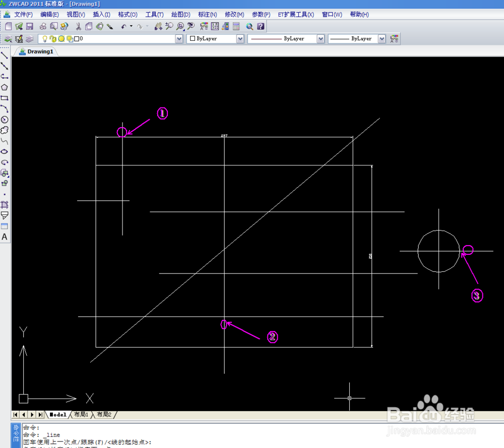Image resolution: width=504 pixels, height=448 pixels.
Task: Click the Zoom window tool
Action: tap(180, 26)
